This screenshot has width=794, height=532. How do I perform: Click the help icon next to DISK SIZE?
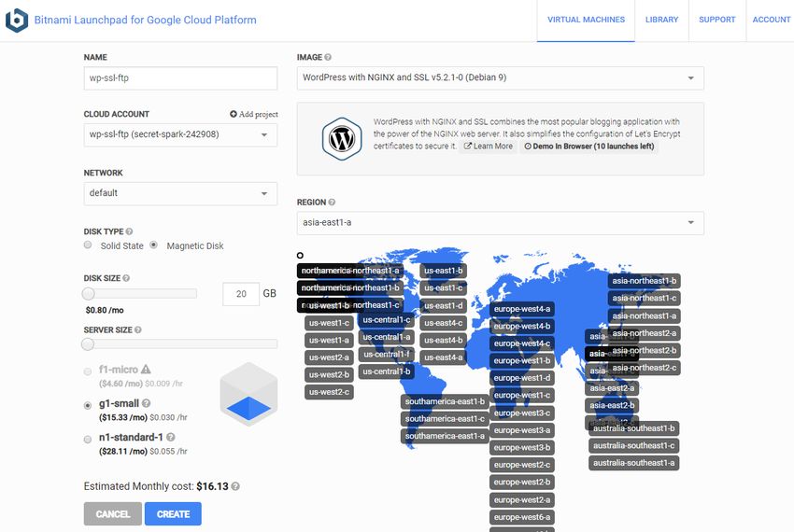pyautogui.click(x=126, y=278)
